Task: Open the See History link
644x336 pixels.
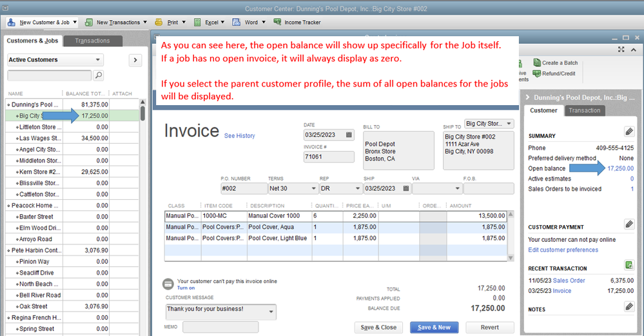Action: 239,135
